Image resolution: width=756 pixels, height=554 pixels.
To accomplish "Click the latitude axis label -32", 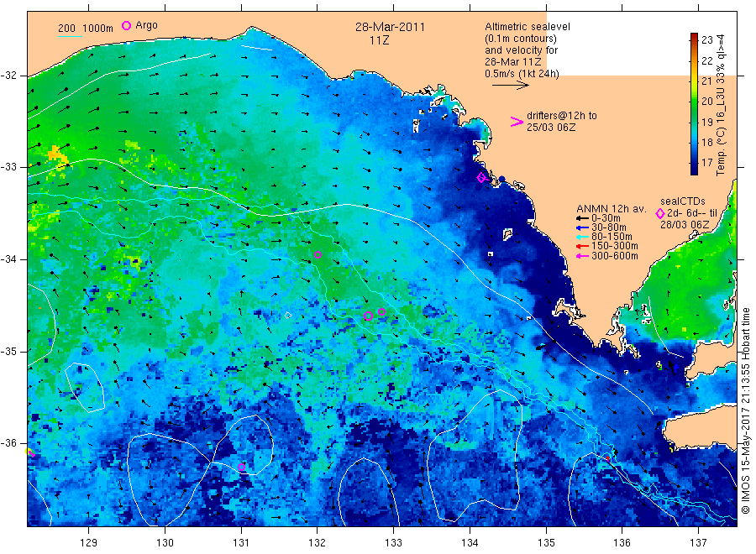I will (x=8, y=76).
